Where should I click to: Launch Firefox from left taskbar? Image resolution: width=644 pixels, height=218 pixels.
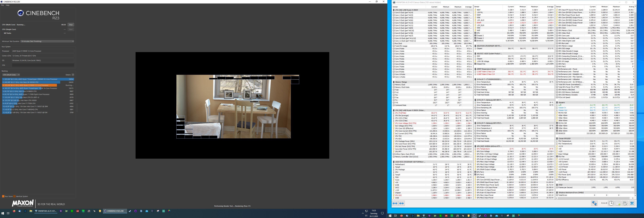[14, 211]
